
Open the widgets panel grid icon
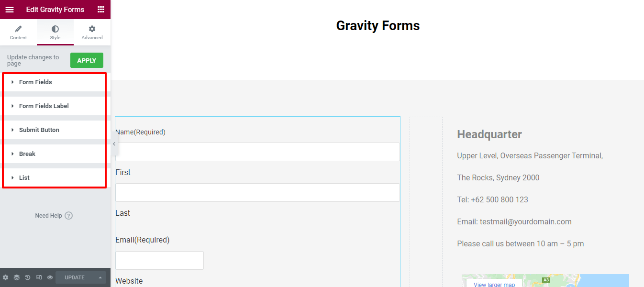coord(101,9)
